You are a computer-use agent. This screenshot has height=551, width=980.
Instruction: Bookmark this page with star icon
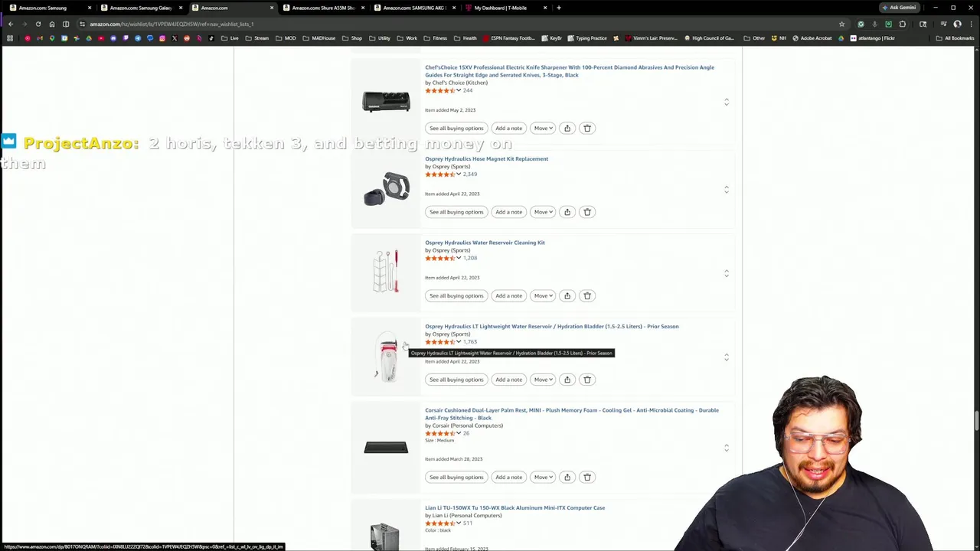(841, 24)
